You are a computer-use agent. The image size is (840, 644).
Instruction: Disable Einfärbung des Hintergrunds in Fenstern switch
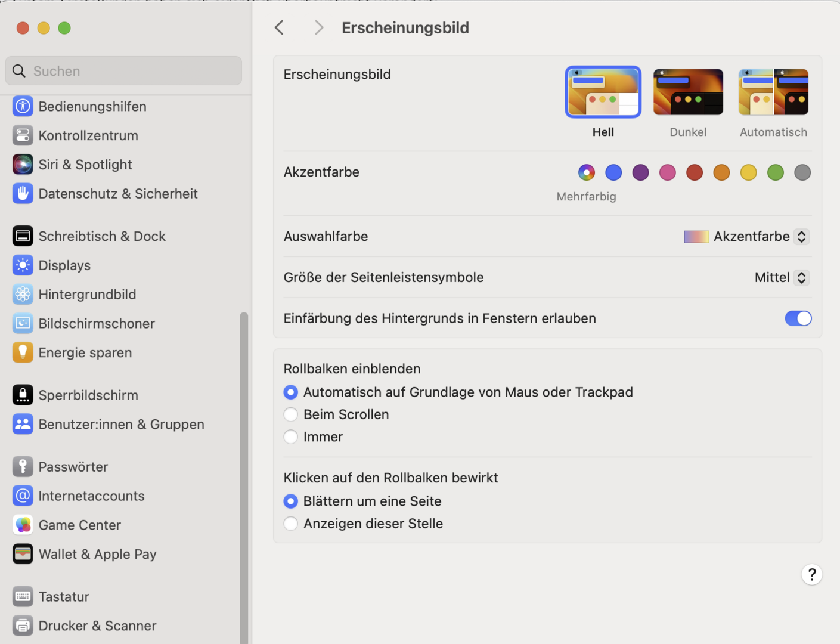798,318
